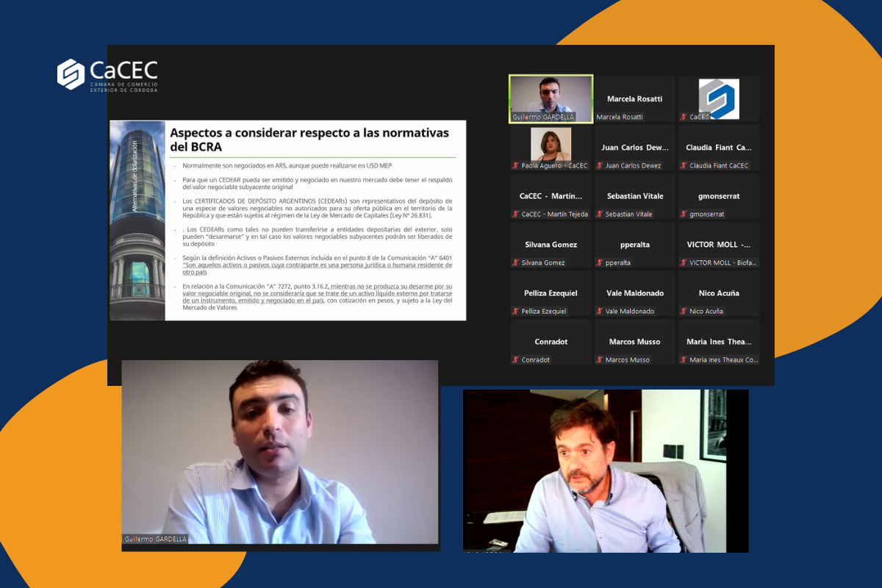Click the bold 'Claudia Fiant Ca...' truncated name

(719, 148)
